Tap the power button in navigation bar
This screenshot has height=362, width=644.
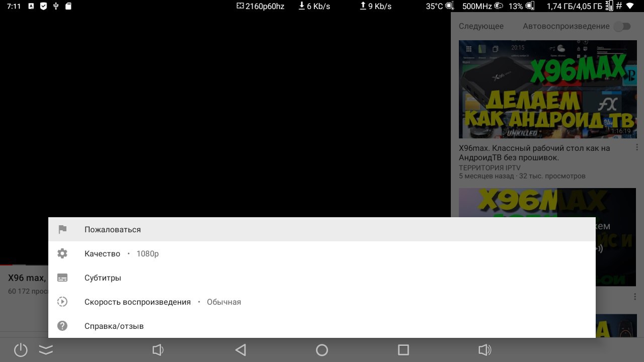click(21, 350)
